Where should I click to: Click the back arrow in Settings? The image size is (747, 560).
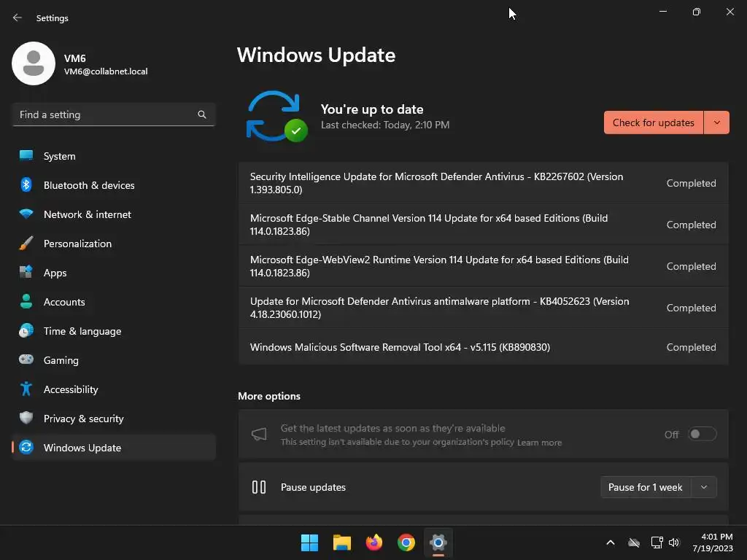pos(18,17)
